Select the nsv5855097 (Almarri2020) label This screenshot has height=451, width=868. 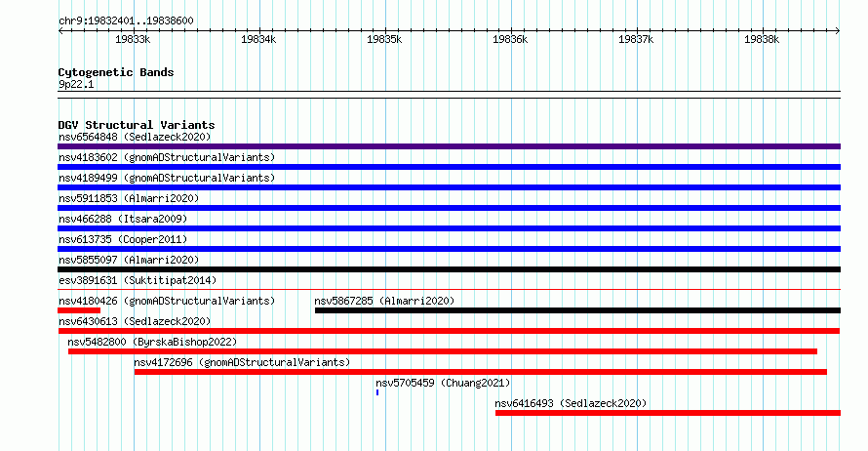[129, 260]
